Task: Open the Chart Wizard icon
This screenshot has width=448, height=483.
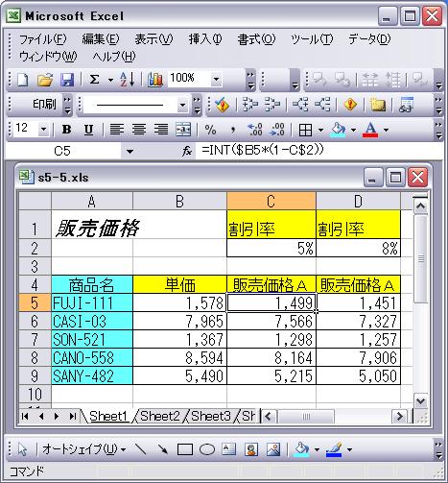Action: [x=155, y=80]
